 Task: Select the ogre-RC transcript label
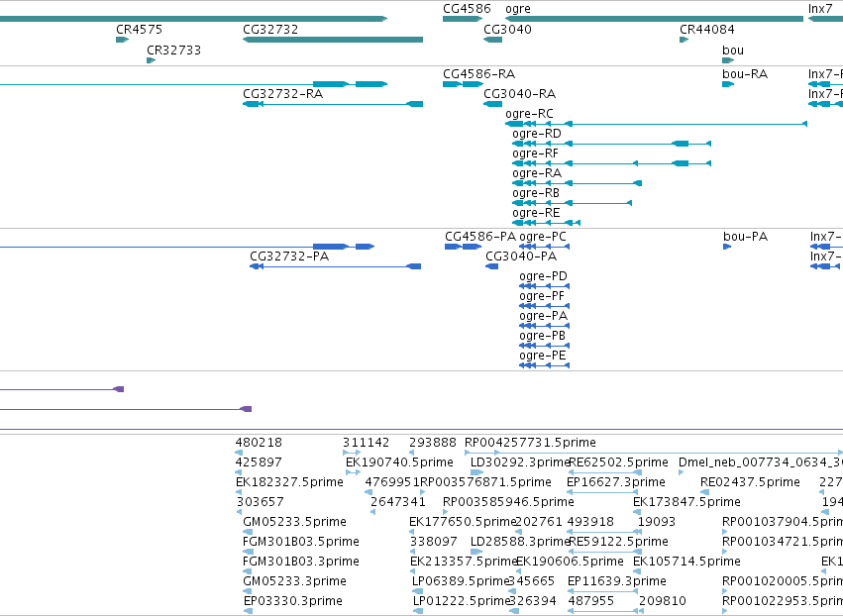pyautogui.click(x=529, y=114)
